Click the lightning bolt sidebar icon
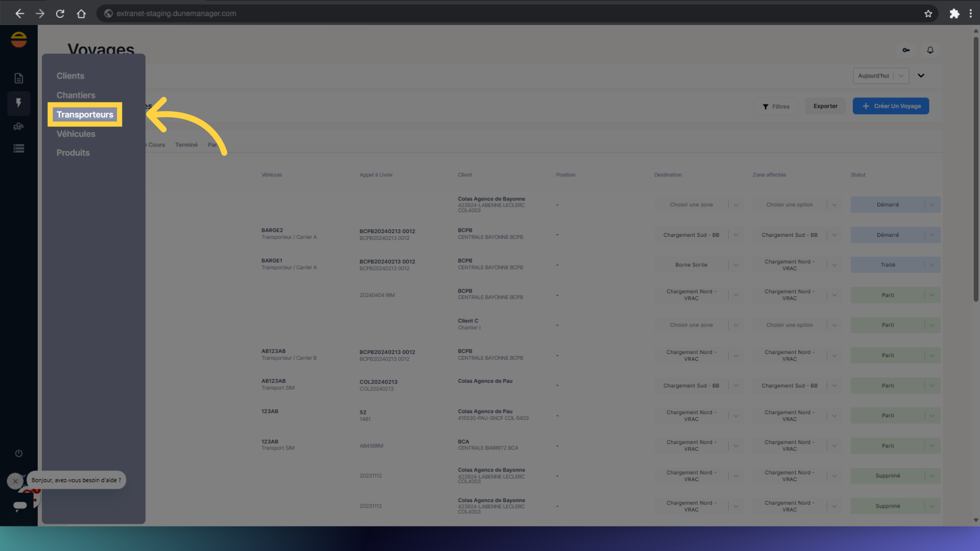This screenshot has width=980, height=551. (19, 103)
